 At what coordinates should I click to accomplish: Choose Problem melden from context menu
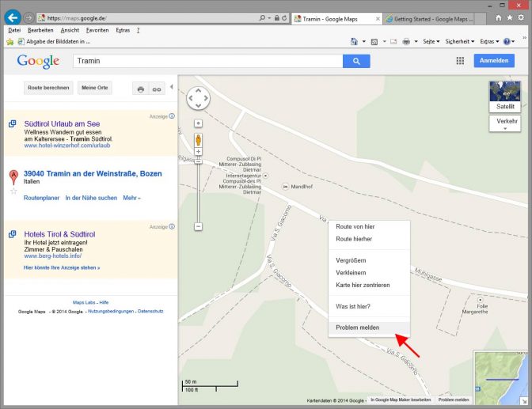pos(369,328)
